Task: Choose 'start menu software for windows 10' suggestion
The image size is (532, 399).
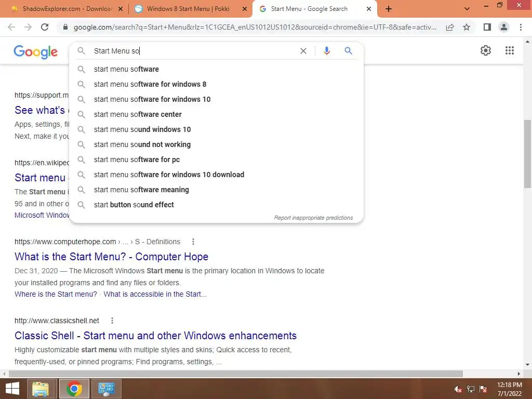Action: (217, 99)
